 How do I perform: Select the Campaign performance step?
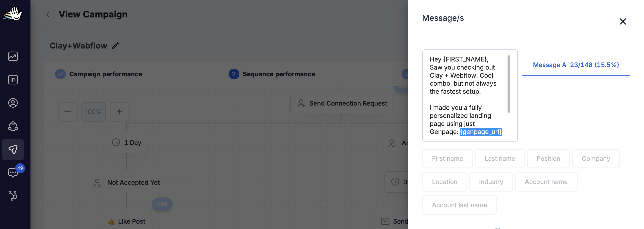(x=99, y=74)
